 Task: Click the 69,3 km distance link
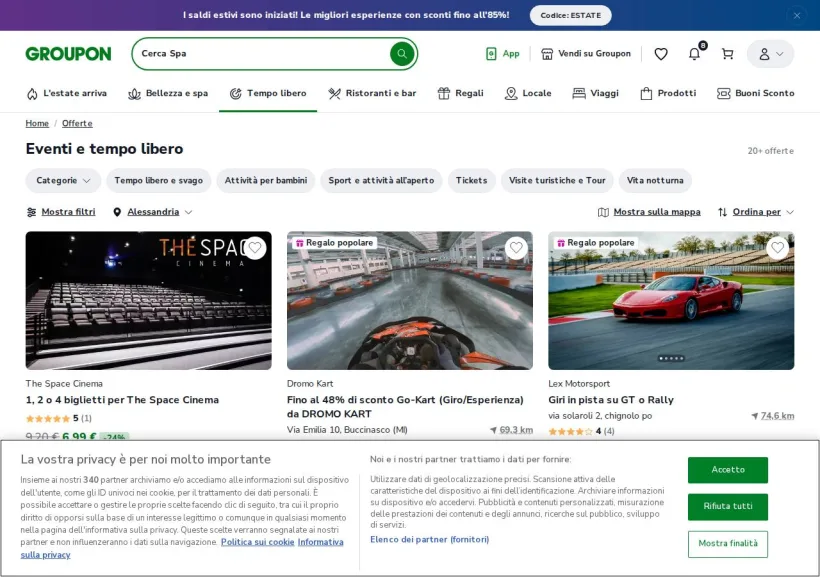[x=511, y=430]
